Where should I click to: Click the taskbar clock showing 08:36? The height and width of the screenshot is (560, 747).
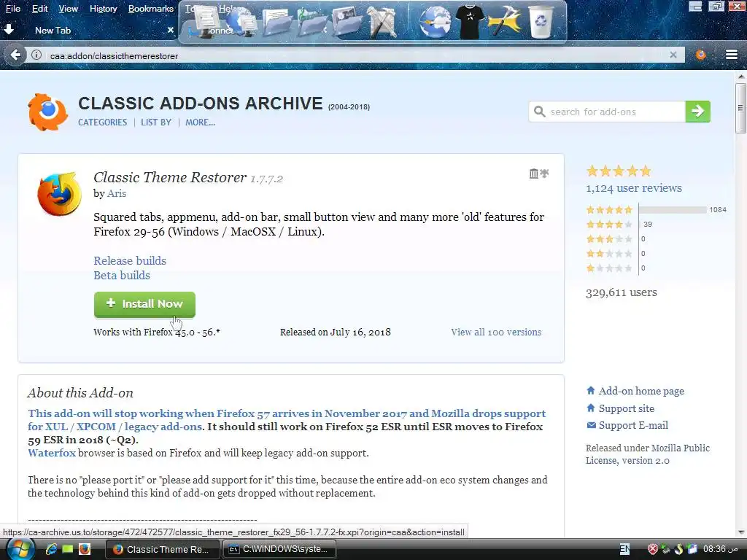(721, 549)
